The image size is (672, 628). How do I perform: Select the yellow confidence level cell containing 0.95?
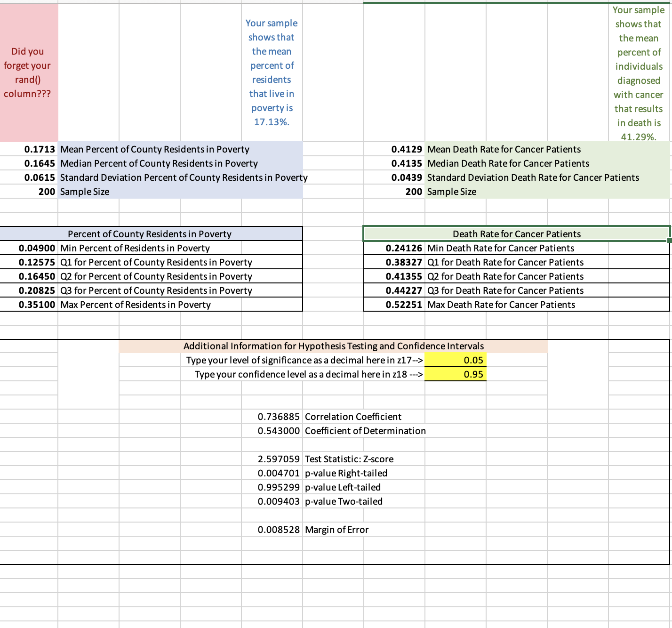tap(456, 374)
